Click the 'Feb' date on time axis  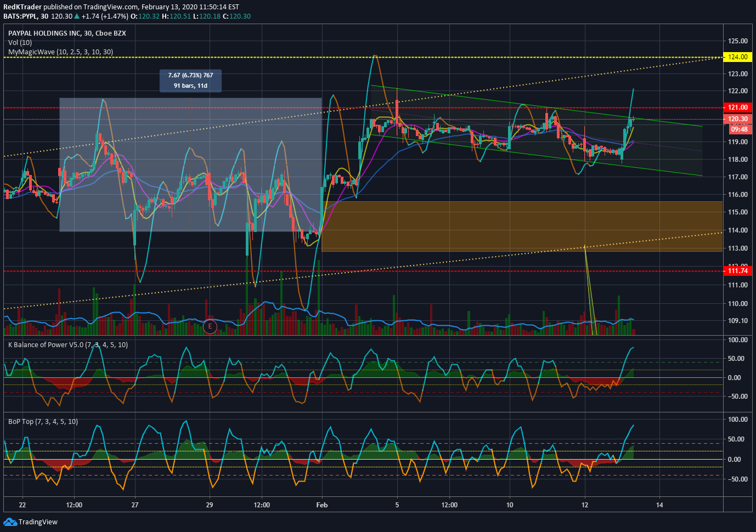pos(322,505)
